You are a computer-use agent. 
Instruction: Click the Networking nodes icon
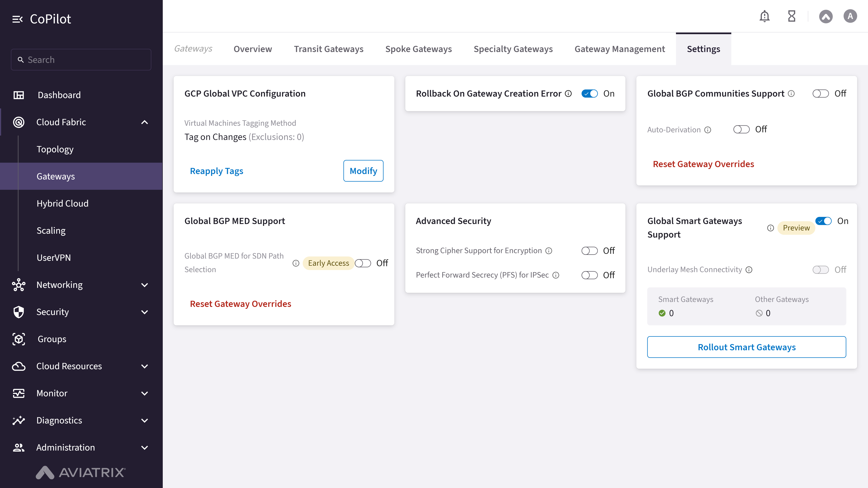(x=18, y=285)
